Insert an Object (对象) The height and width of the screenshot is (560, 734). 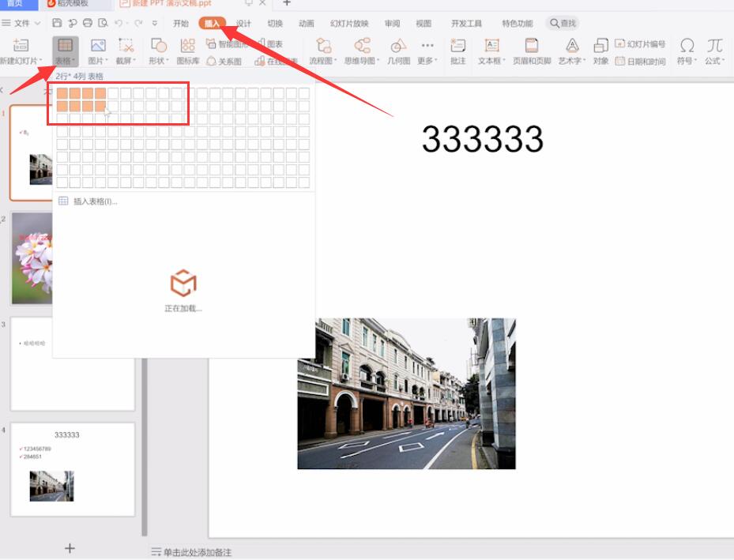[x=600, y=51]
